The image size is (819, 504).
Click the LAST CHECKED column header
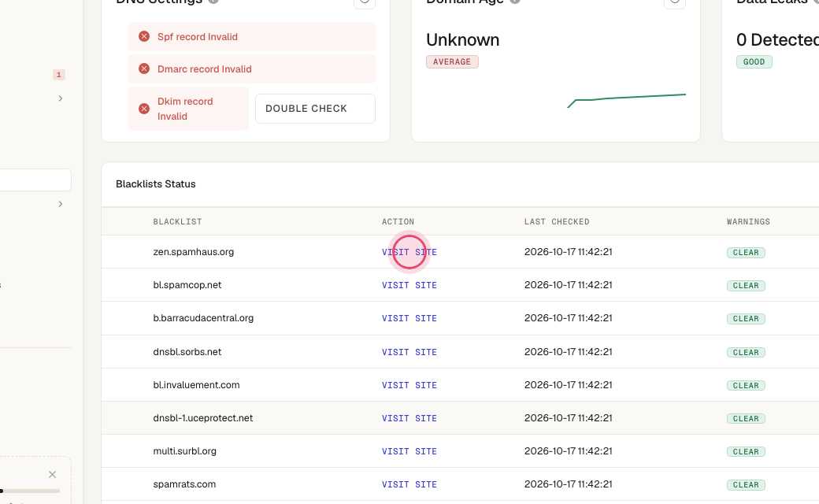556,221
